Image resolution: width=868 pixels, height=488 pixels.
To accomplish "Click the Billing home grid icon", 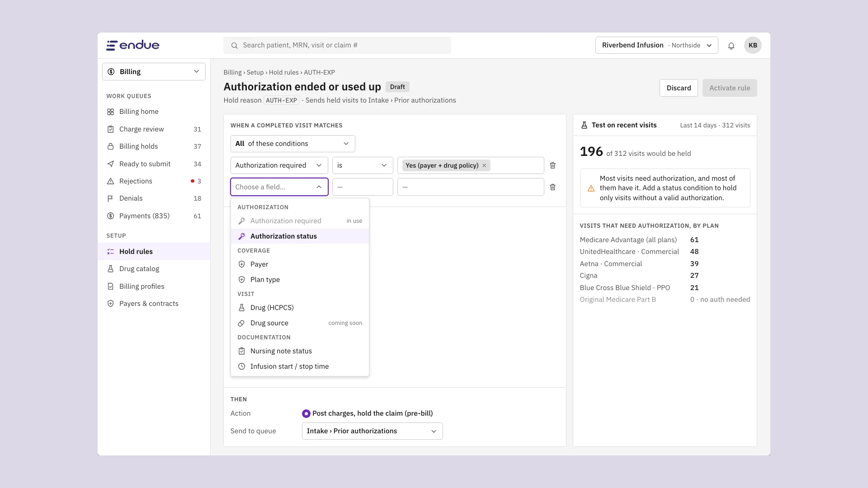I will [x=110, y=112].
